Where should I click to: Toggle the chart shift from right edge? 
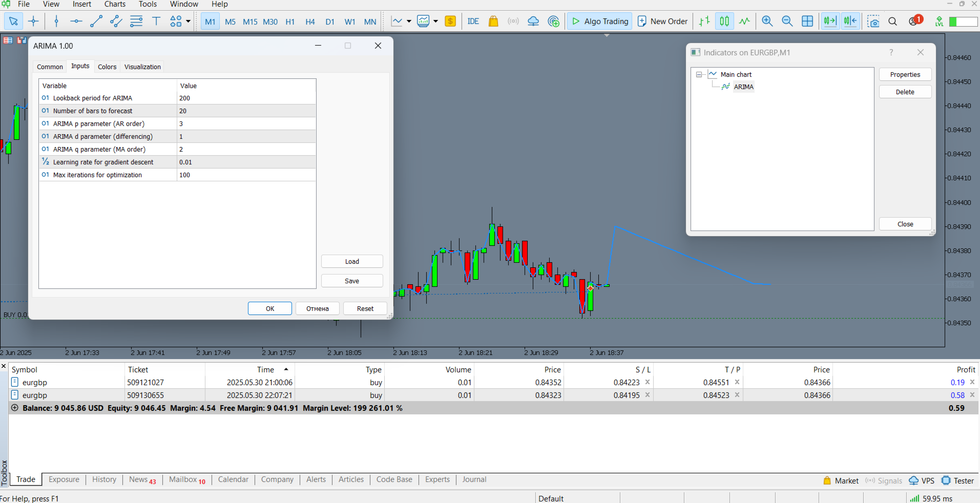851,21
